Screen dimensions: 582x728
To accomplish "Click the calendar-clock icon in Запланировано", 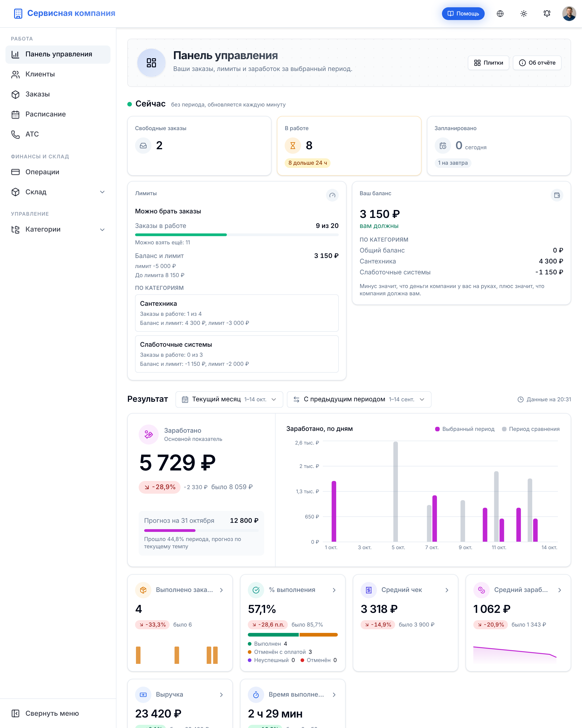I will [443, 146].
